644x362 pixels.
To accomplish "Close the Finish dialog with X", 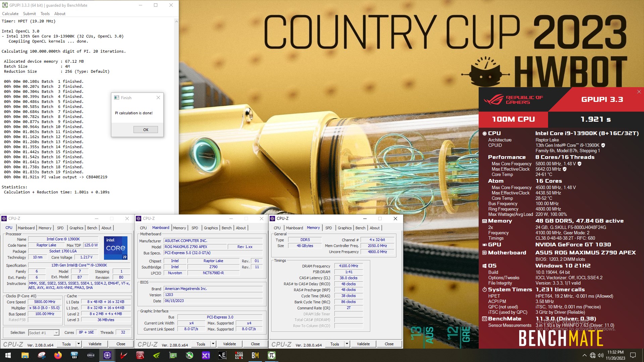I will [158, 98].
